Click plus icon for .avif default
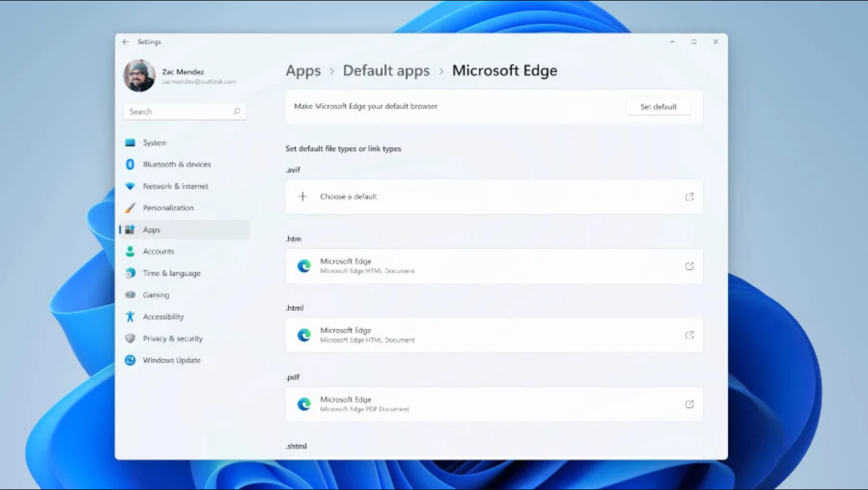This screenshot has height=490, width=868. (303, 196)
